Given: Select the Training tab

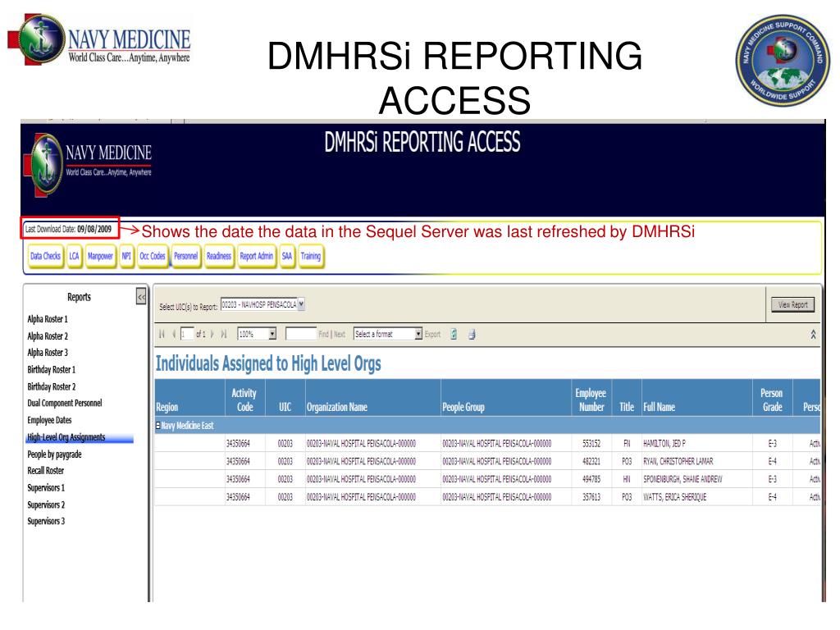Looking at the screenshot, I should click(311, 256).
